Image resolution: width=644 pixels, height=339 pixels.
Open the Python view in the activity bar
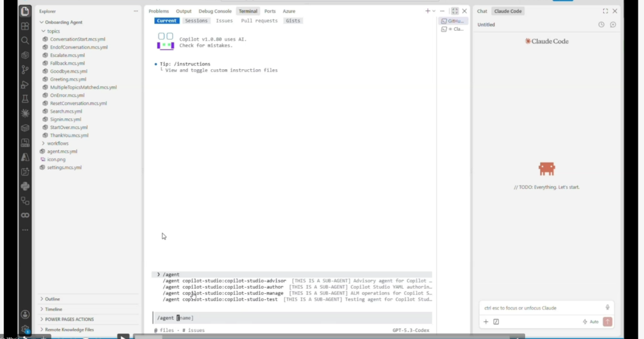(25, 186)
